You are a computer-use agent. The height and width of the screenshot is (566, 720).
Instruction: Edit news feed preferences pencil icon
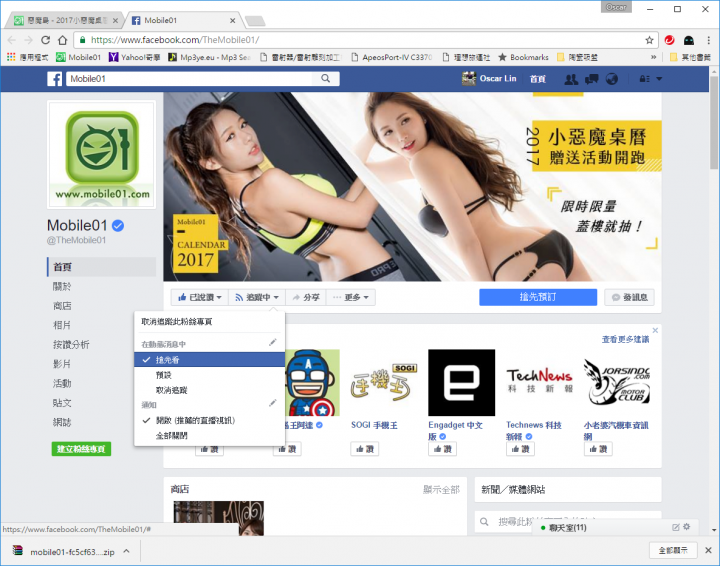tap(272, 342)
